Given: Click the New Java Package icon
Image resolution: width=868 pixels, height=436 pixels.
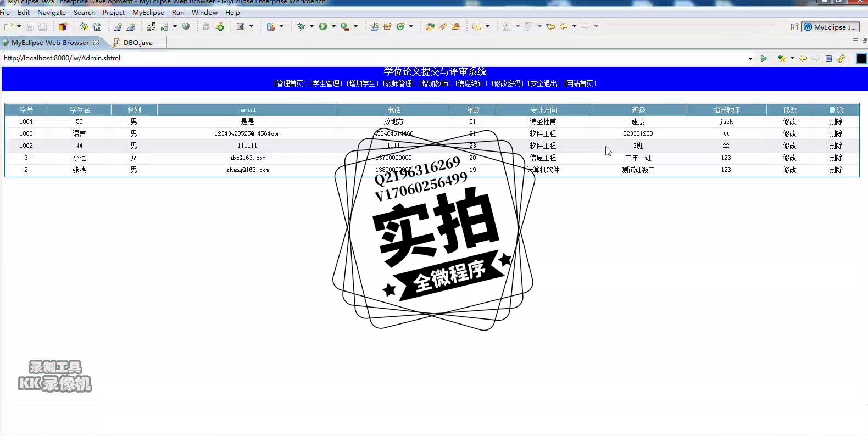Looking at the screenshot, I should [387, 26].
